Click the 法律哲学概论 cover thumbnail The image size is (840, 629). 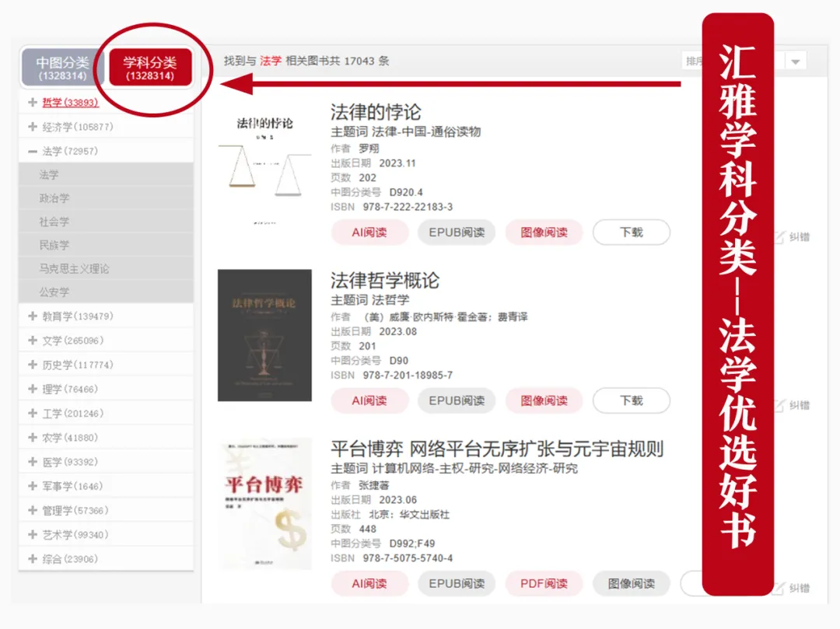click(264, 335)
